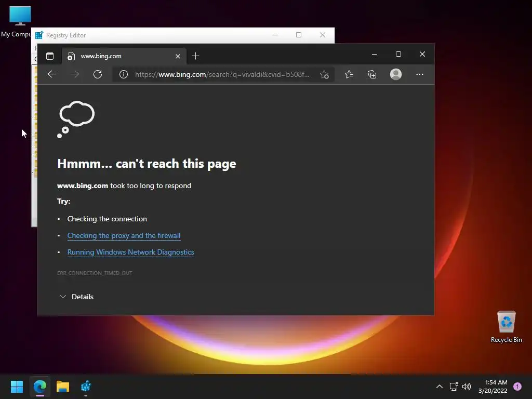Minimize the Edge browser window

pyautogui.click(x=375, y=54)
